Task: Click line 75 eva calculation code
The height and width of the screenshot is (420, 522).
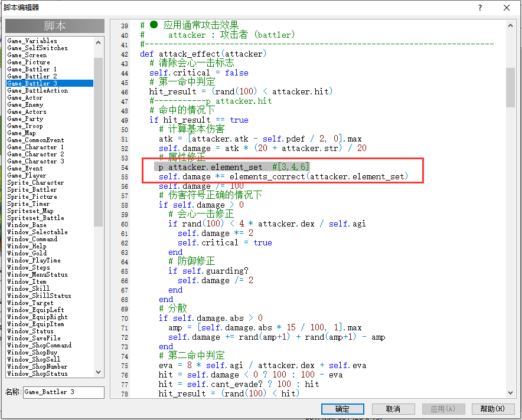Action: pyautogui.click(x=262, y=366)
